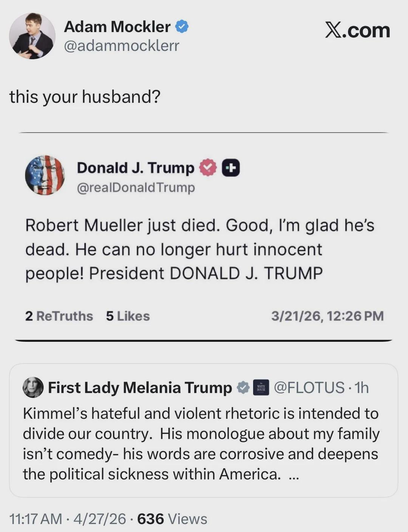
Task: Click the black plus badge icon
Action: point(230,168)
